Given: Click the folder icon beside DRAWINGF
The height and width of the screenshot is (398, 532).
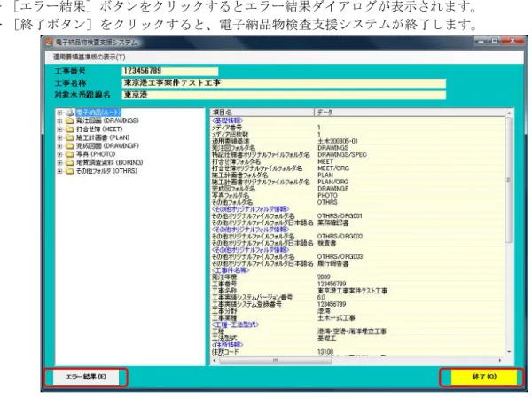Looking at the screenshot, I should point(69,146).
